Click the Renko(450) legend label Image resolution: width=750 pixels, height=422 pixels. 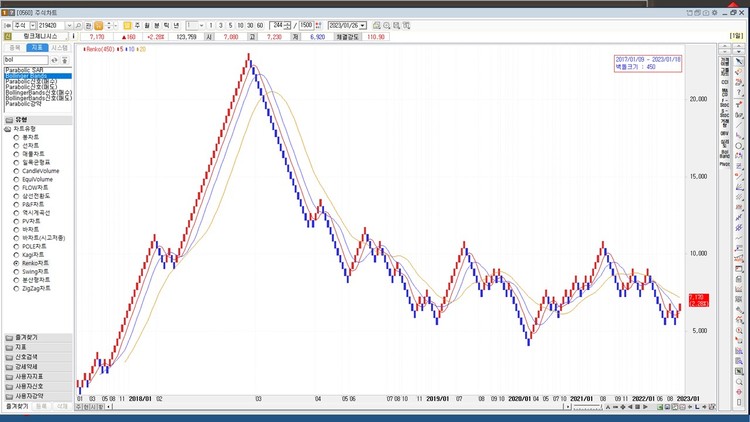(99, 49)
